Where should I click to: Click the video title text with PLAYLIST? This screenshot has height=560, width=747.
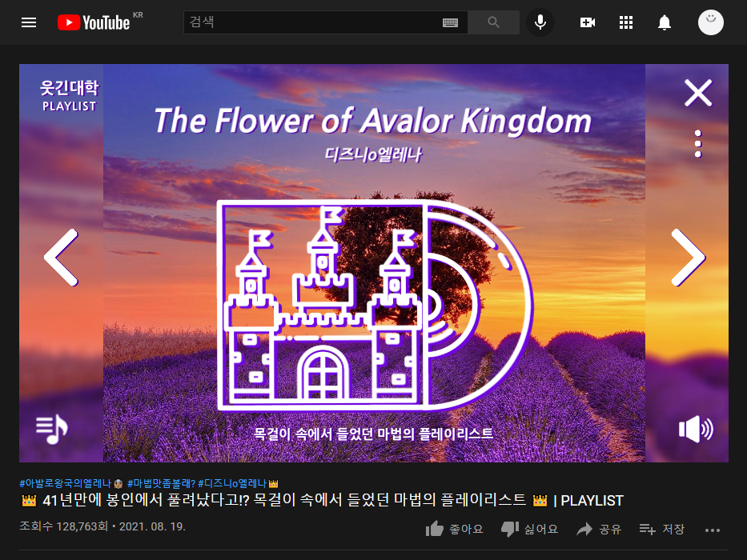click(322, 501)
